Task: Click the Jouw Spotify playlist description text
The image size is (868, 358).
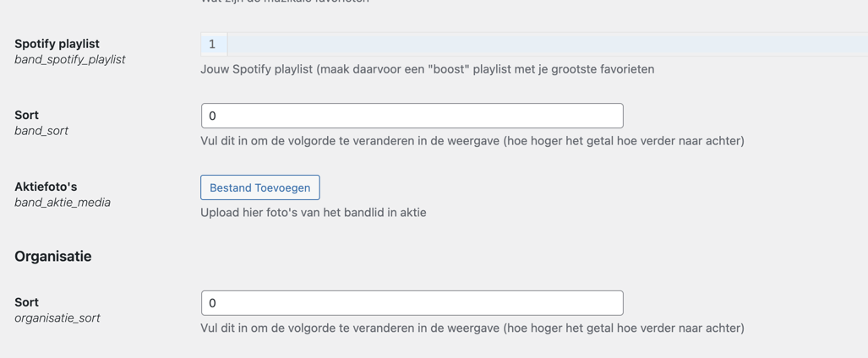Action: click(428, 69)
